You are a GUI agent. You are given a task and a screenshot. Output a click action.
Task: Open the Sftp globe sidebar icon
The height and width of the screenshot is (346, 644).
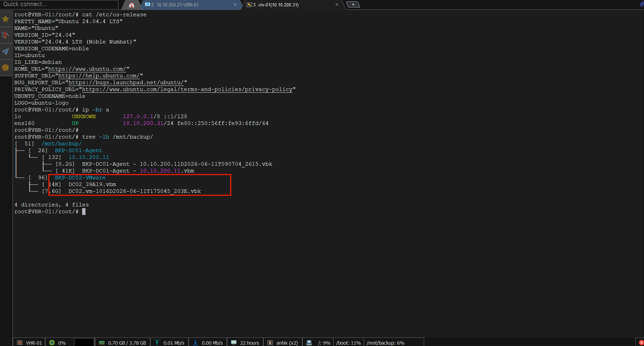(5, 68)
